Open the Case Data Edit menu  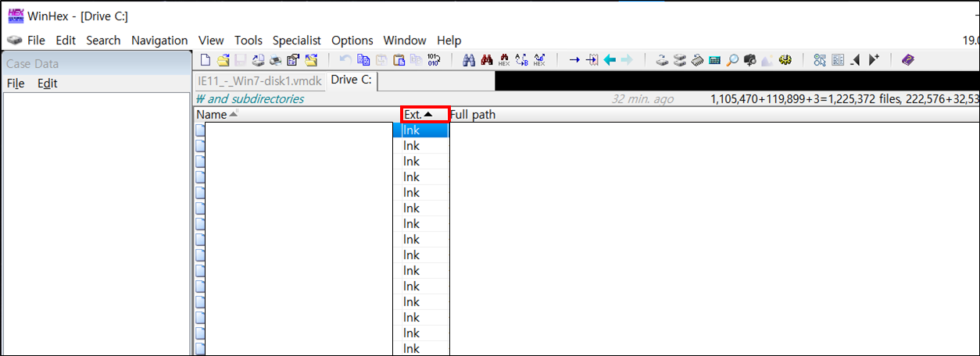[48, 83]
